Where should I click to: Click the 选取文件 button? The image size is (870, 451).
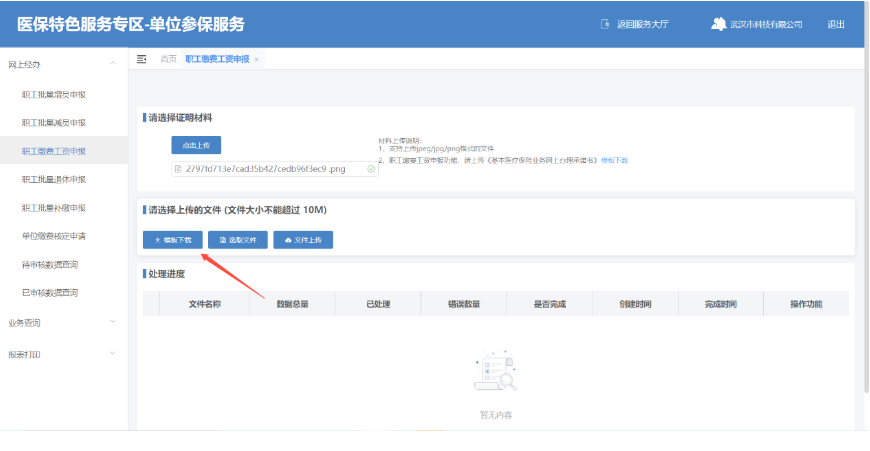point(238,240)
